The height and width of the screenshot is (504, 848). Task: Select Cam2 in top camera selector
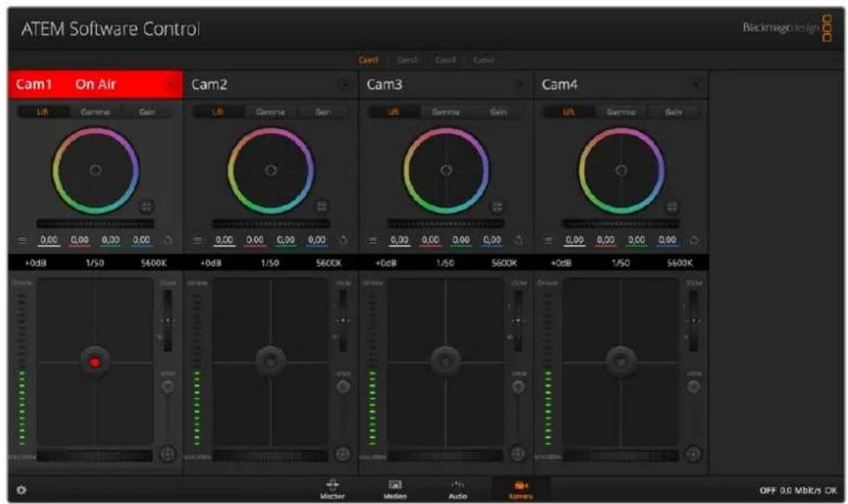pyautogui.click(x=407, y=60)
